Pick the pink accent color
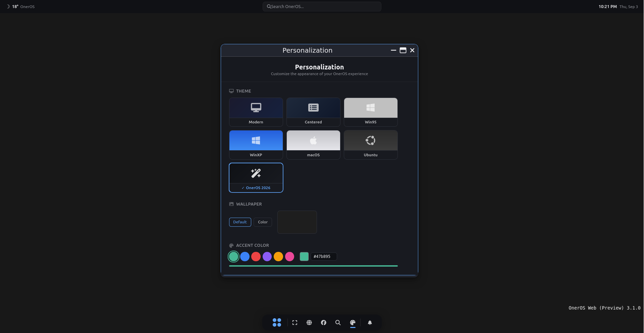Screen dimensions: 644x333 (289, 257)
